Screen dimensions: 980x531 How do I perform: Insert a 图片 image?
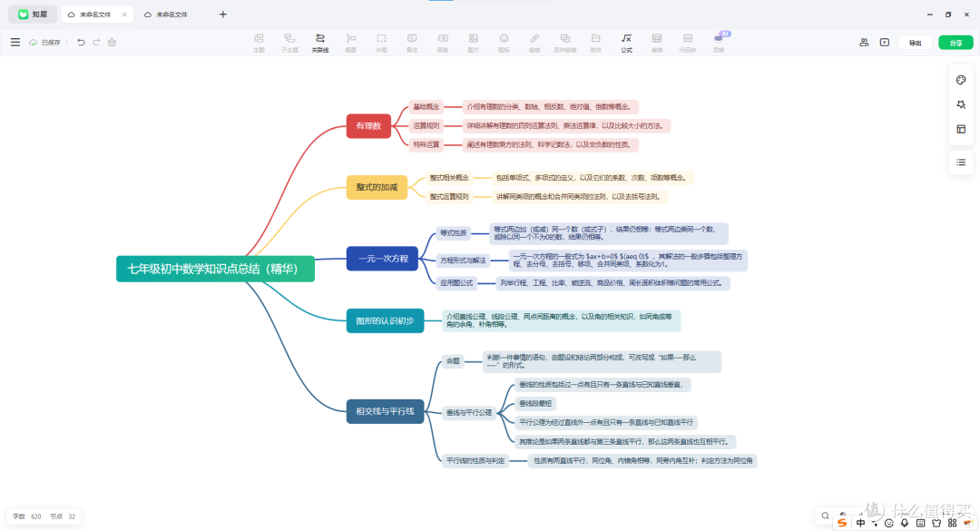click(x=473, y=43)
